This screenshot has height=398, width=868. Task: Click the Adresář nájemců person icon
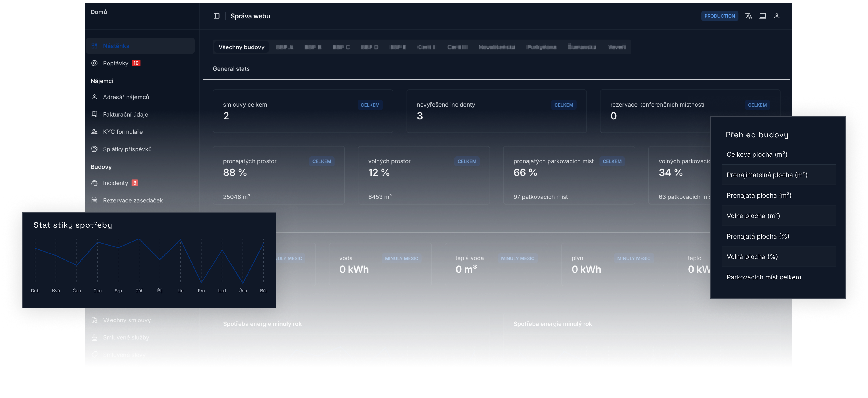94,97
